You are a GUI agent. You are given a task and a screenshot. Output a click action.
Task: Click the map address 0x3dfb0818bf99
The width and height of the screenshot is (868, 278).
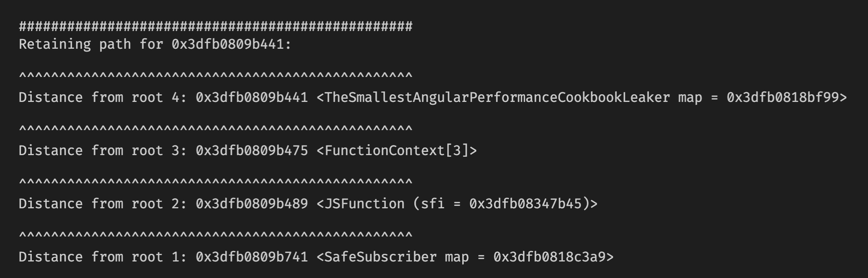click(783, 98)
